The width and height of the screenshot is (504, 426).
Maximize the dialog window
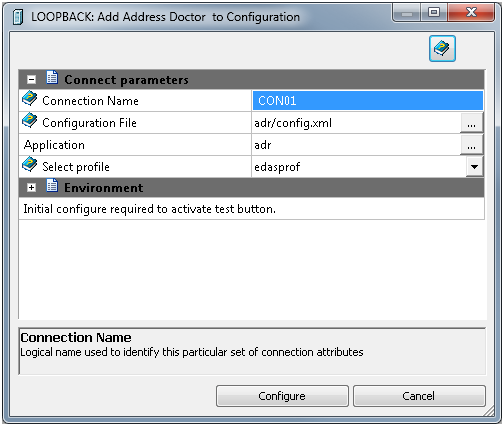pyautogui.click(x=434, y=13)
